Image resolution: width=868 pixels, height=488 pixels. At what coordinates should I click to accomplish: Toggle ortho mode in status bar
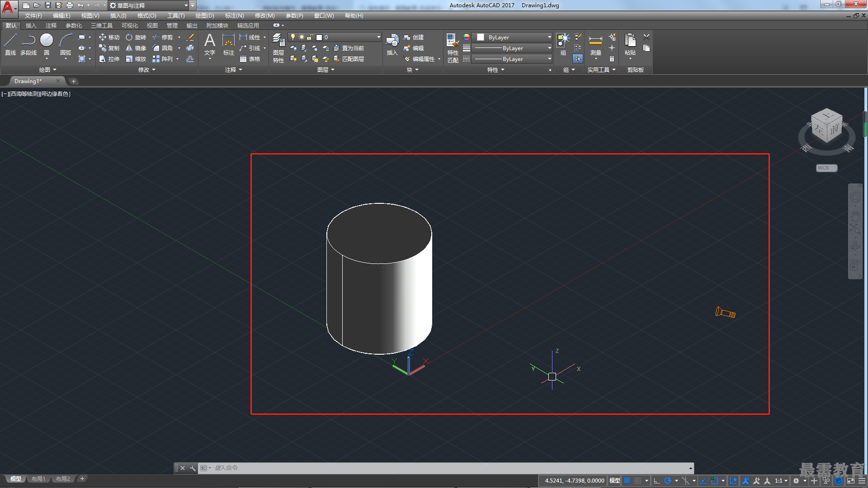[x=657, y=481]
